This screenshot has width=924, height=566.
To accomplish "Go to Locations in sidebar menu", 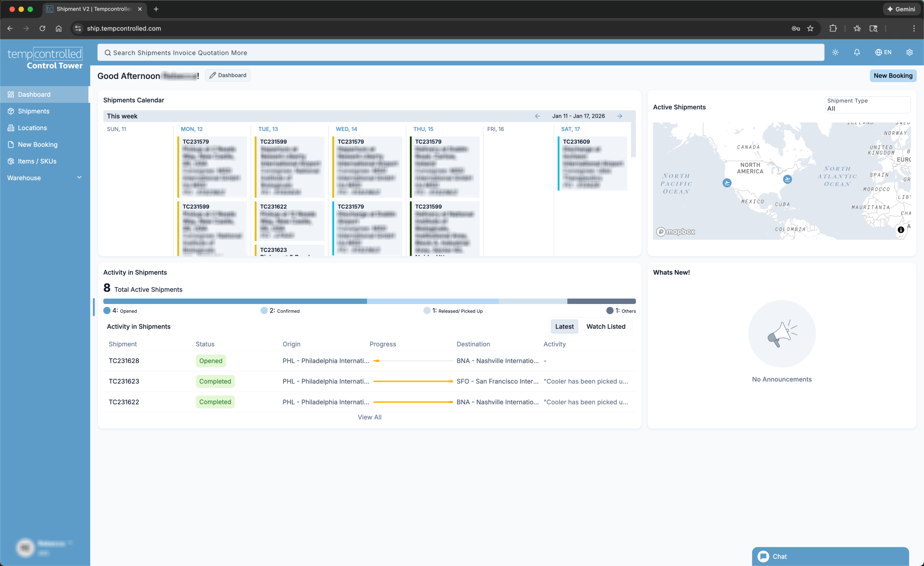I will pos(32,128).
